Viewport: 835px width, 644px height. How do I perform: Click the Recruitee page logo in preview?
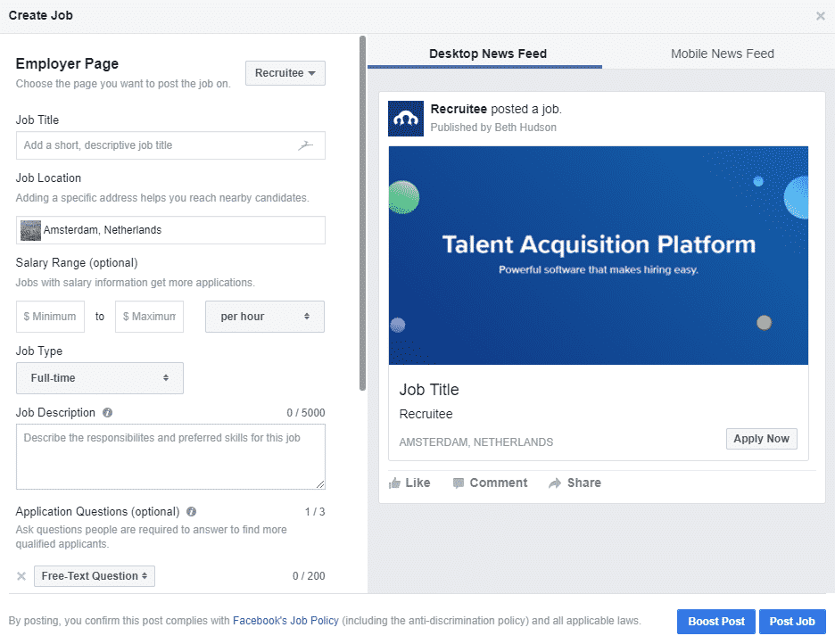point(406,119)
